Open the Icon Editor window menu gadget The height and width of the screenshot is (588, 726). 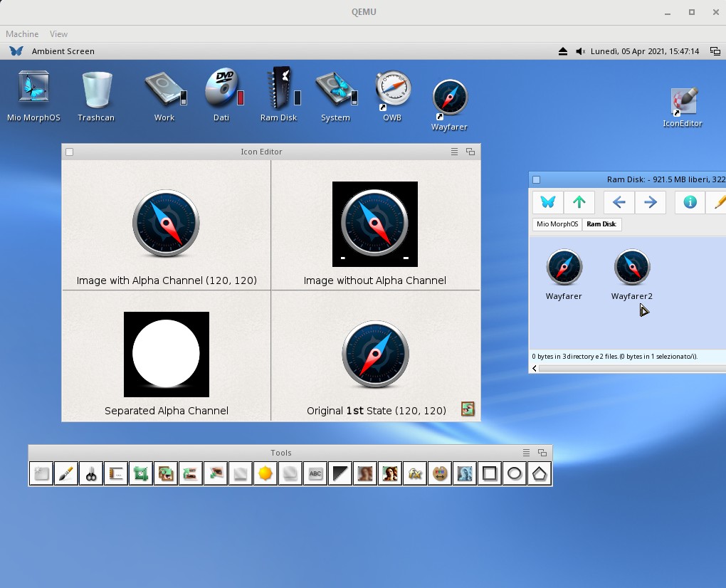pos(455,152)
